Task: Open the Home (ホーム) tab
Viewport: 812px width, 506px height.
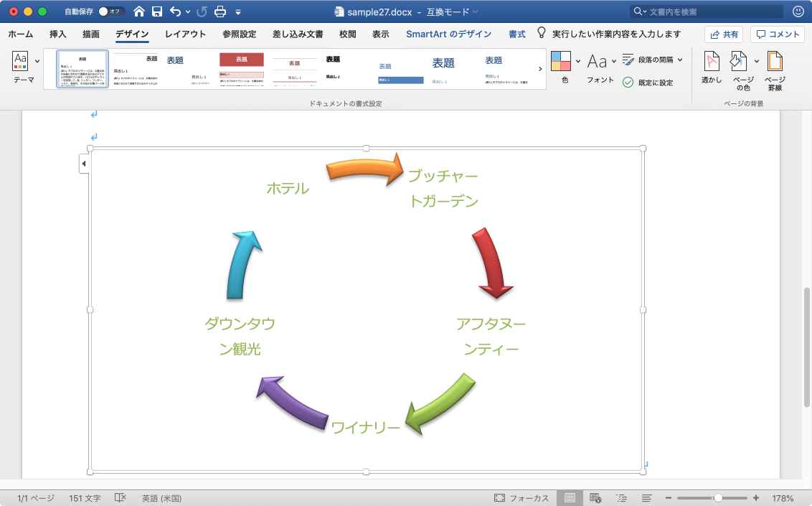Action: pos(21,34)
